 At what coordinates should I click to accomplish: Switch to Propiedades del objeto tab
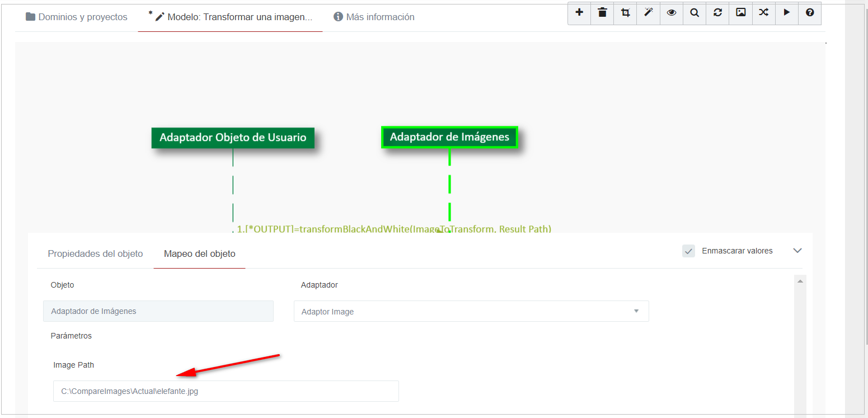(x=95, y=254)
